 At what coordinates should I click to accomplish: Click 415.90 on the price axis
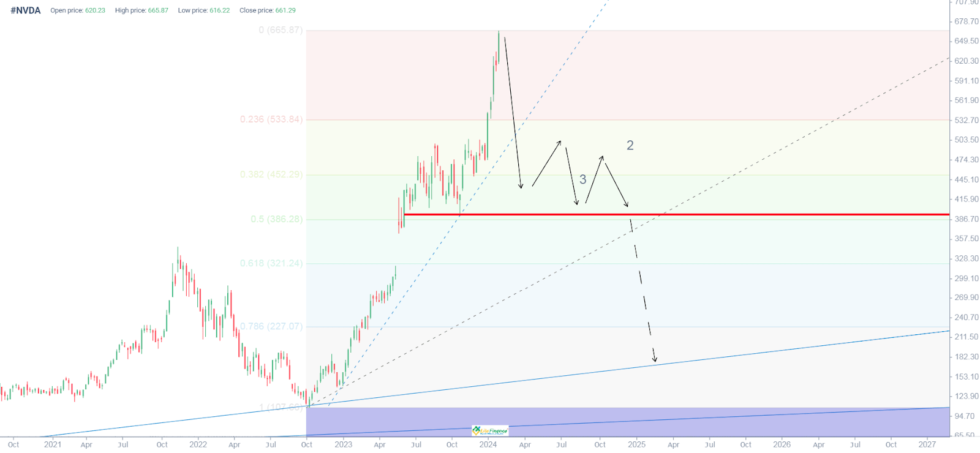point(967,200)
